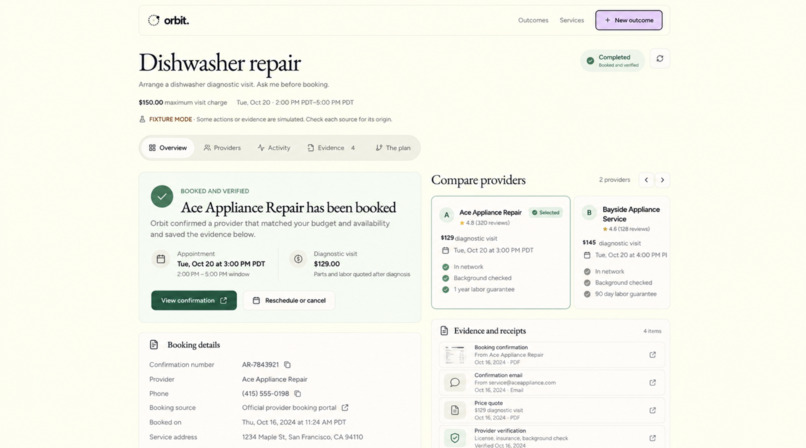Click the Confirmation email chat icon
This screenshot has height=448, width=806.
[455, 382]
